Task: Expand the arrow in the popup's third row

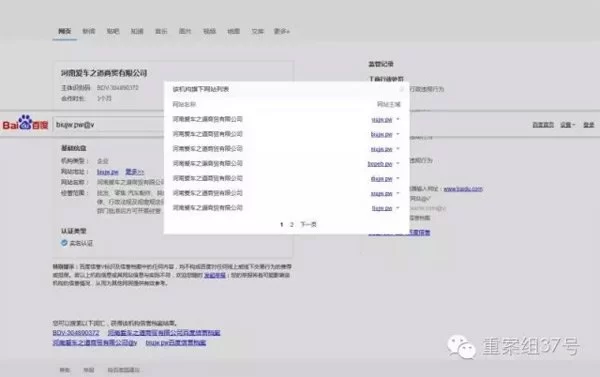Action: click(x=398, y=149)
